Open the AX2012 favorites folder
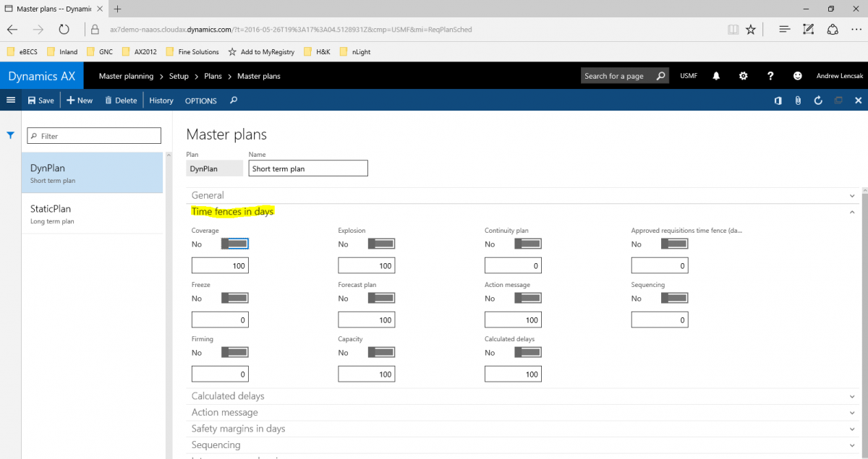 coord(139,51)
